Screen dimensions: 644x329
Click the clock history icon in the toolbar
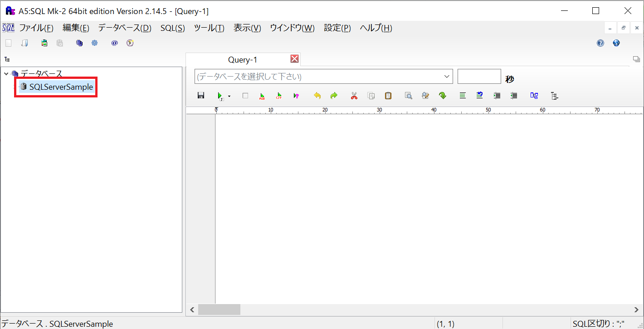(130, 43)
